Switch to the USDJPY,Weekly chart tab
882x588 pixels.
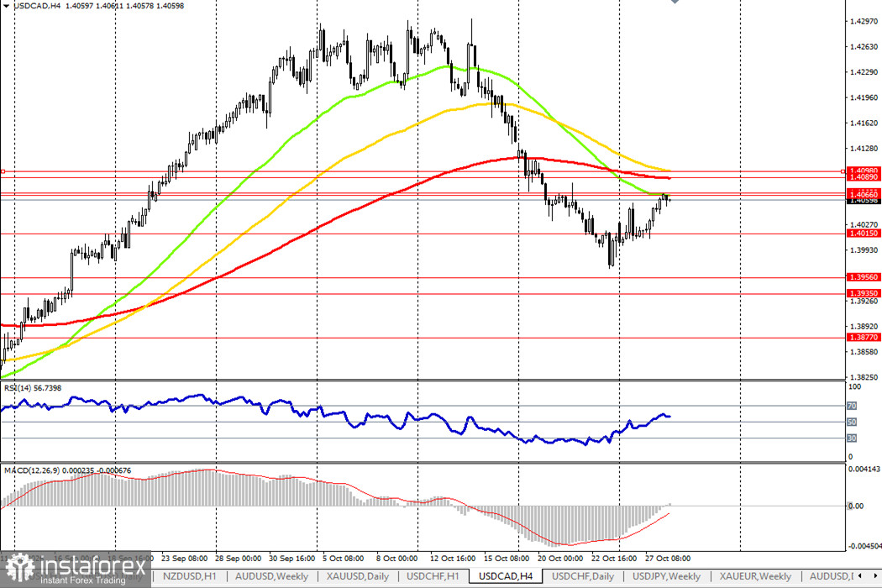[x=666, y=576]
